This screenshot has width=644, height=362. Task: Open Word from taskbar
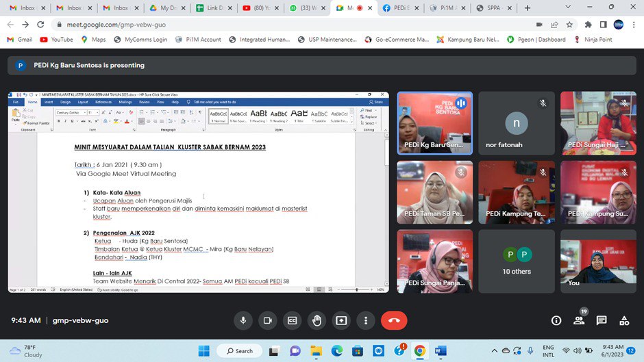(x=441, y=351)
